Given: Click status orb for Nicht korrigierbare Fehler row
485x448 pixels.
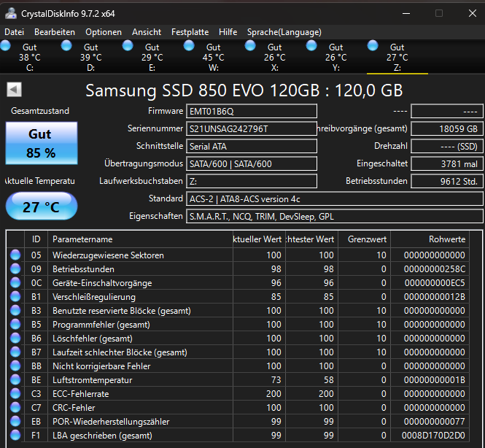Looking at the screenshot, I should 15,366.
